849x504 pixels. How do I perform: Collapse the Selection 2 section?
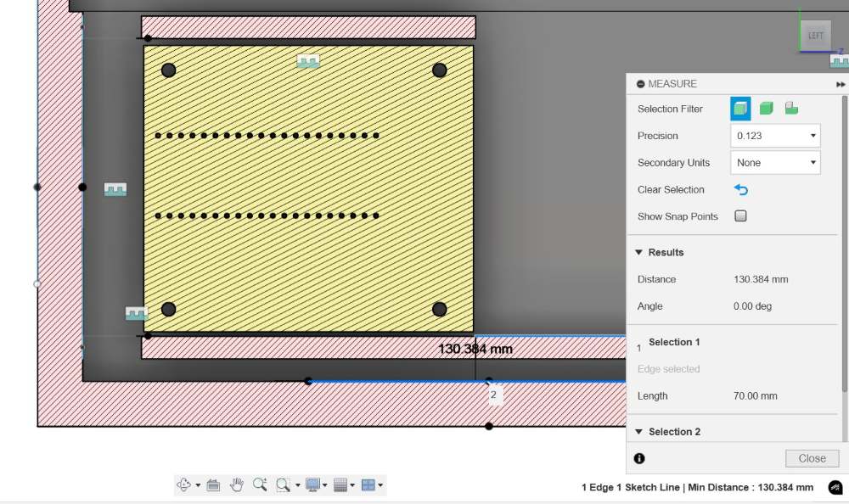(639, 432)
